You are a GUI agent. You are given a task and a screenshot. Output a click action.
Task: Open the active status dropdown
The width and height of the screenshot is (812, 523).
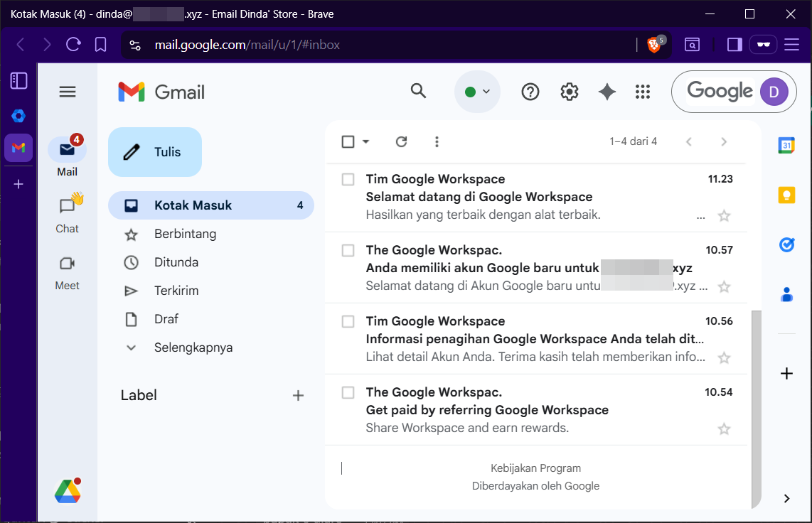477,92
